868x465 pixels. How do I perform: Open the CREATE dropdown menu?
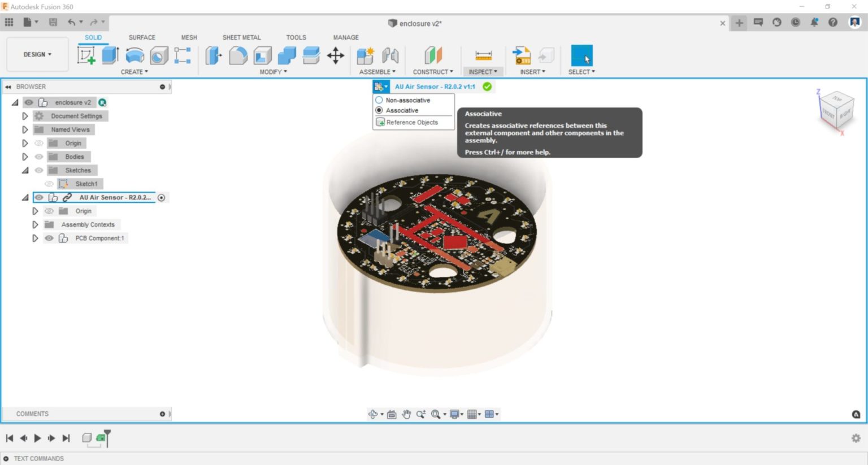(x=134, y=72)
